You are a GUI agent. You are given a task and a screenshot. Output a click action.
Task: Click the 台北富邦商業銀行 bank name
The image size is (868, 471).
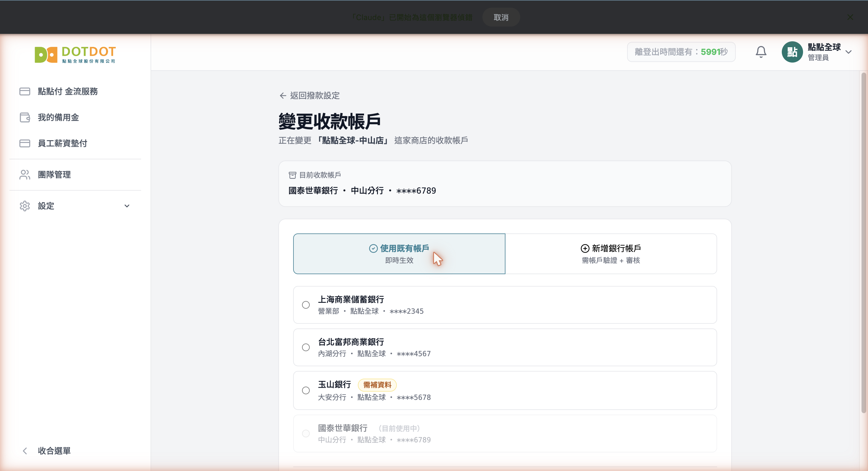click(351, 342)
